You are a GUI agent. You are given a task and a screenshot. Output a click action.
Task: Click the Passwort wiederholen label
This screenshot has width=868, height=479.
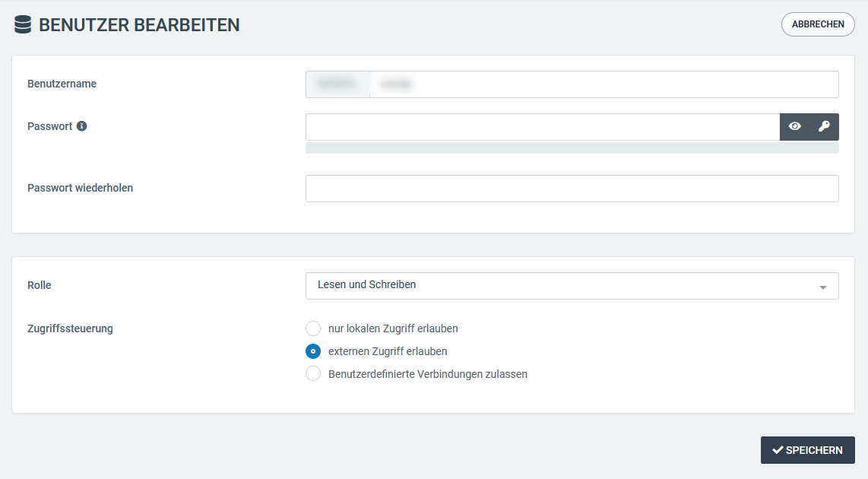coord(80,188)
